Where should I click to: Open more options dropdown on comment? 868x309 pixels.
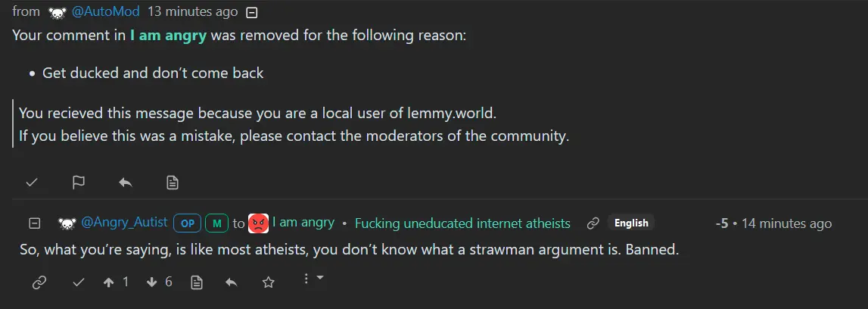click(x=313, y=279)
